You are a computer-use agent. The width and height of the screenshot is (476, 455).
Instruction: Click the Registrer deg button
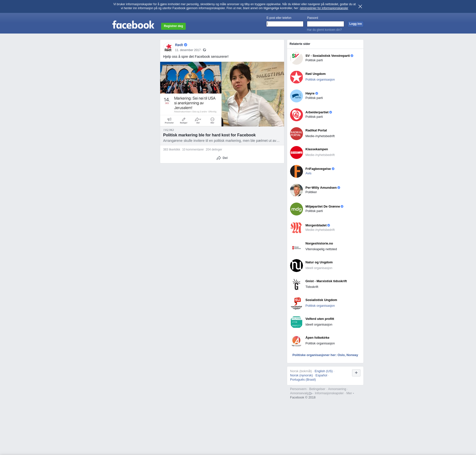[173, 26]
